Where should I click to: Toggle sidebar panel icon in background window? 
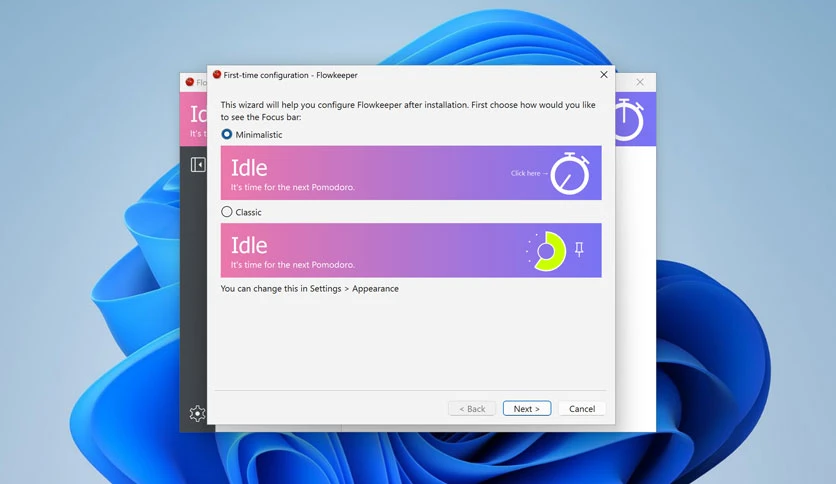point(198,165)
